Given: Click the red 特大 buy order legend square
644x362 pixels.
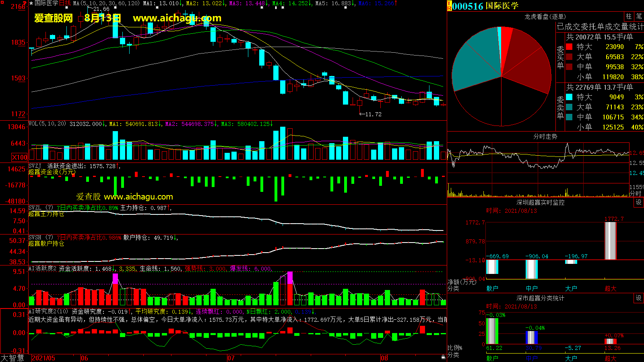Looking at the screenshot, I should coord(569,47).
